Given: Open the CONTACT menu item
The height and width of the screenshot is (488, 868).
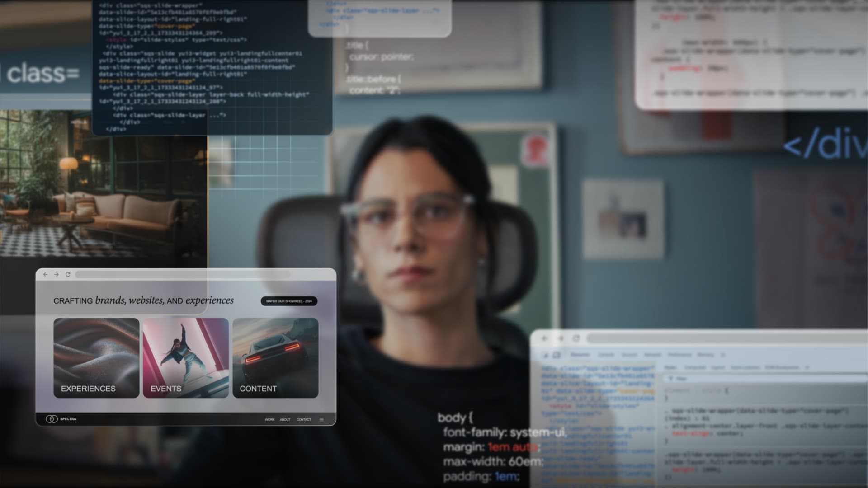Looking at the screenshot, I should pos(304,419).
